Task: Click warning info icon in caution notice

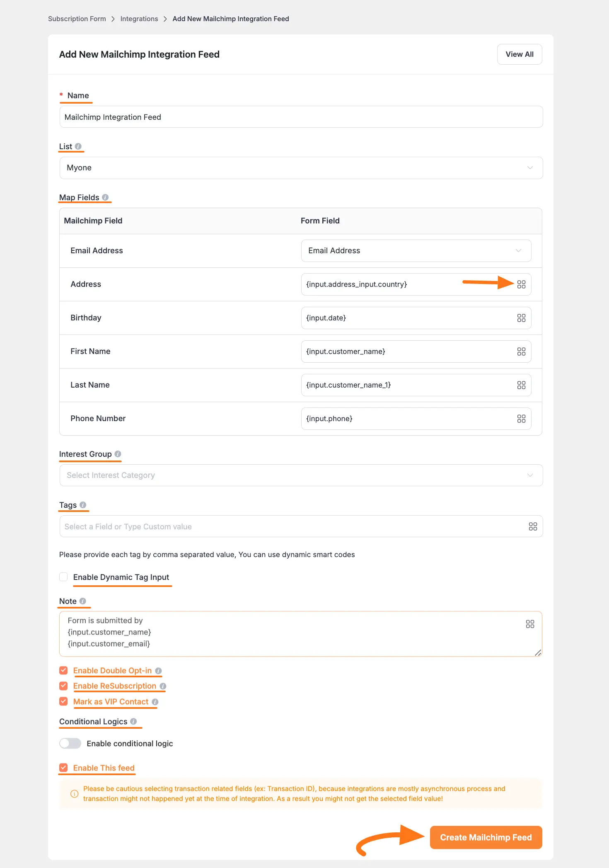Action: (x=74, y=794)
